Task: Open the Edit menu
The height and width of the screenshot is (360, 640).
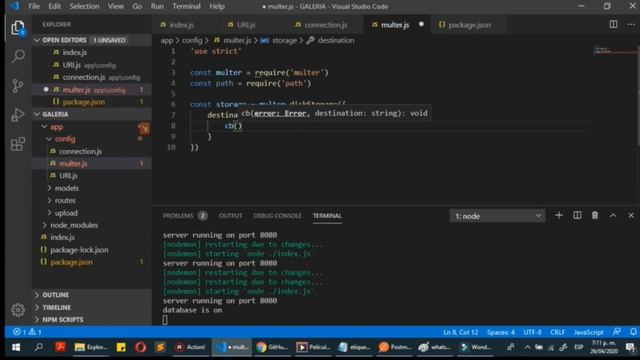Action: (x=54, y=6)
